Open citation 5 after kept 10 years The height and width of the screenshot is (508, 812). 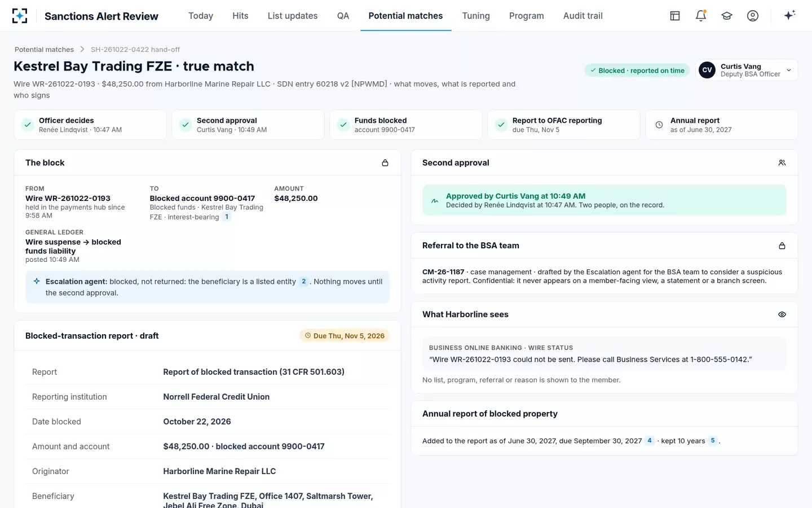(713, 441)
